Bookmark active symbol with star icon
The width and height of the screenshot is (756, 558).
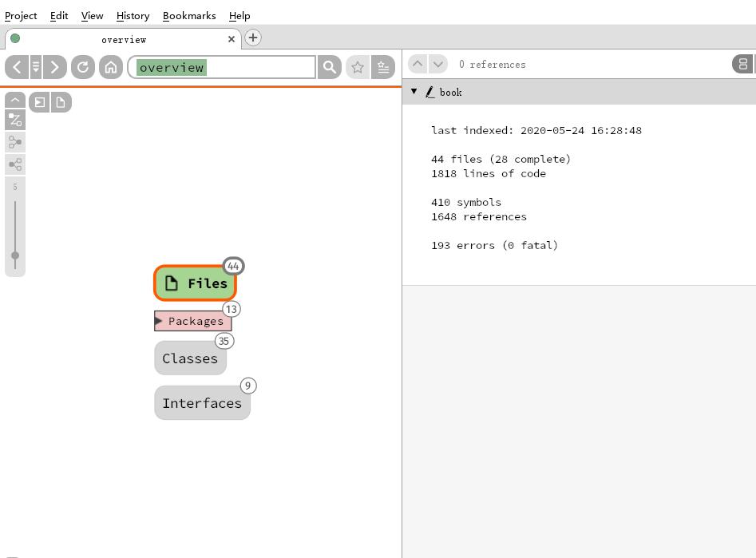point(358,67)
